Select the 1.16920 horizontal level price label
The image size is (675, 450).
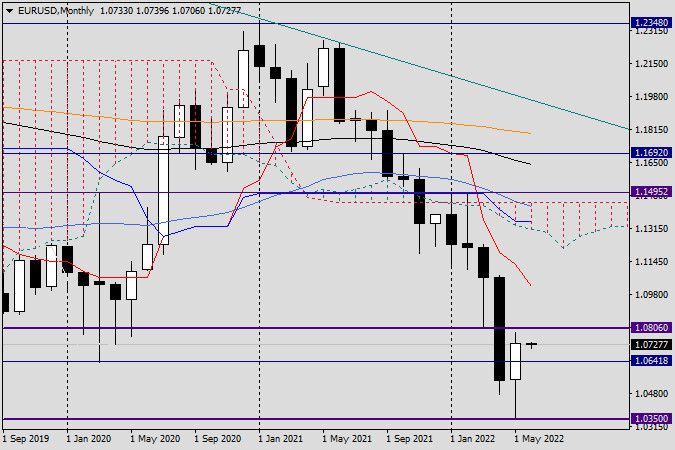pyautogui.click(x=652, y=152)
